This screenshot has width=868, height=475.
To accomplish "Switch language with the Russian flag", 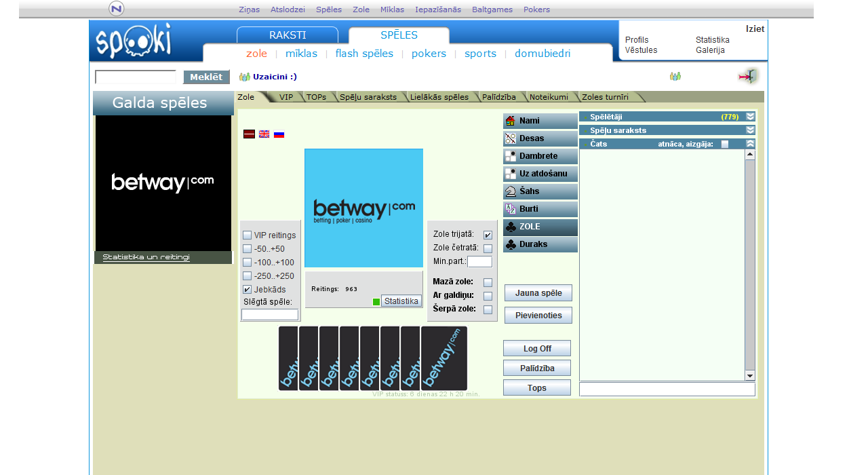I will click(279, 134).
